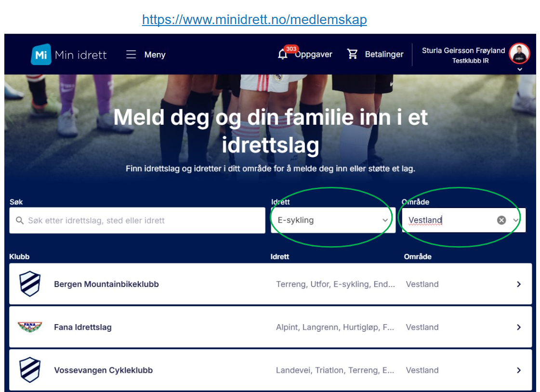Click the Fana Idrettslag club logo

coord(30,327)
